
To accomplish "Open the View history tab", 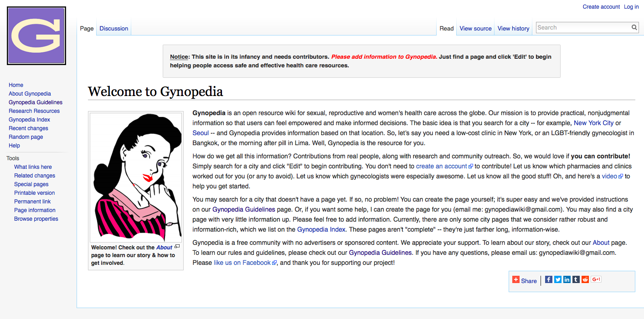I will click(x=513, y=28).
